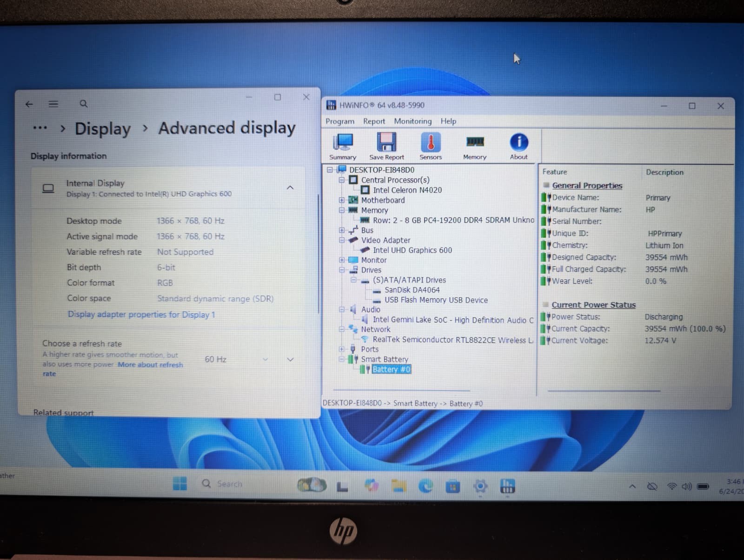
Task: Select Intel UHD Graphics 600 in the tree
Action: click(x=412, y=250)
